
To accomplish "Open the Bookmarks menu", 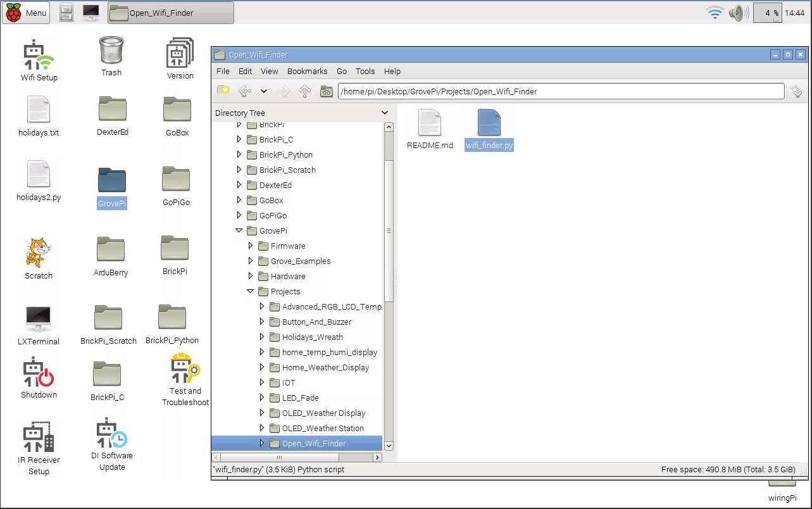I will (307, 71).
